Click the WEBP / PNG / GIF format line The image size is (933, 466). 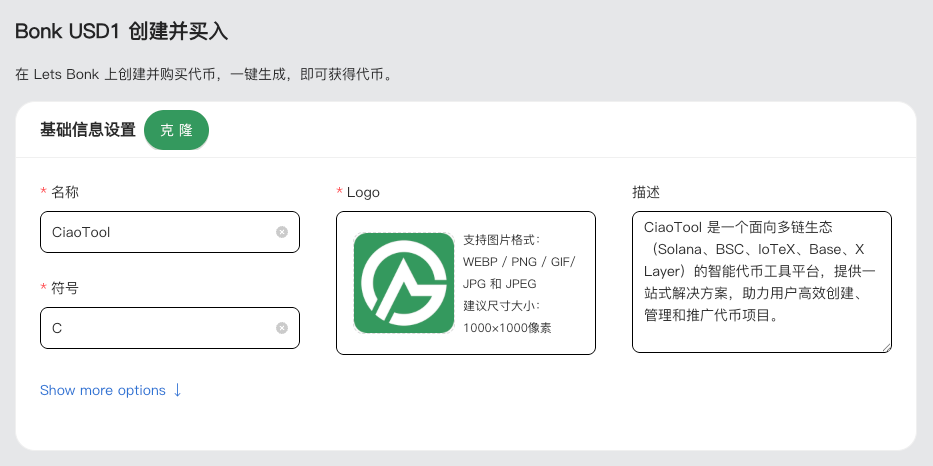519,261
